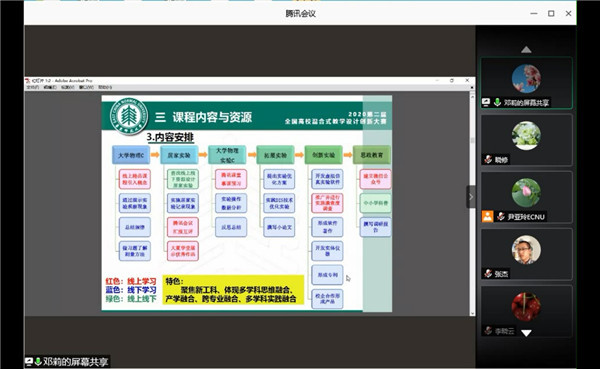
Task: Click the muted mic icon beside 尹亚玲ECNU
Action: 501,217
